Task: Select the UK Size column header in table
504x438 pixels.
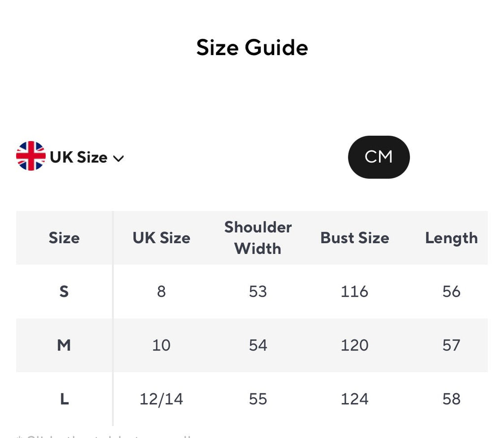Action: [161, 238]
